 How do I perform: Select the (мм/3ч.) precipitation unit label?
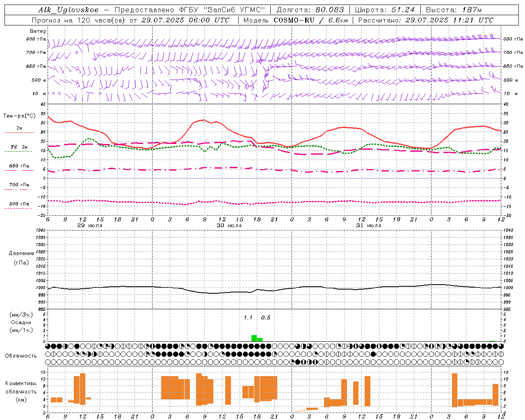[x=21, y=315]
